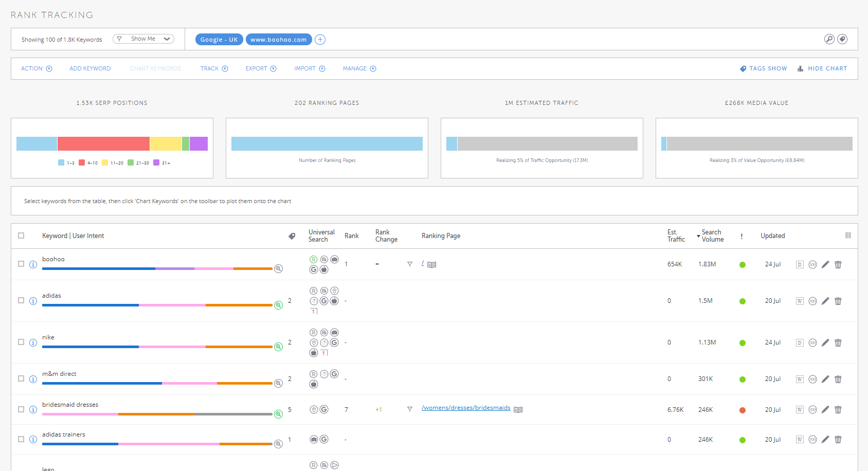This screenshot has height=471, width=868.
Task: Click Hide Chart button
Action: (x=822, y=68)
